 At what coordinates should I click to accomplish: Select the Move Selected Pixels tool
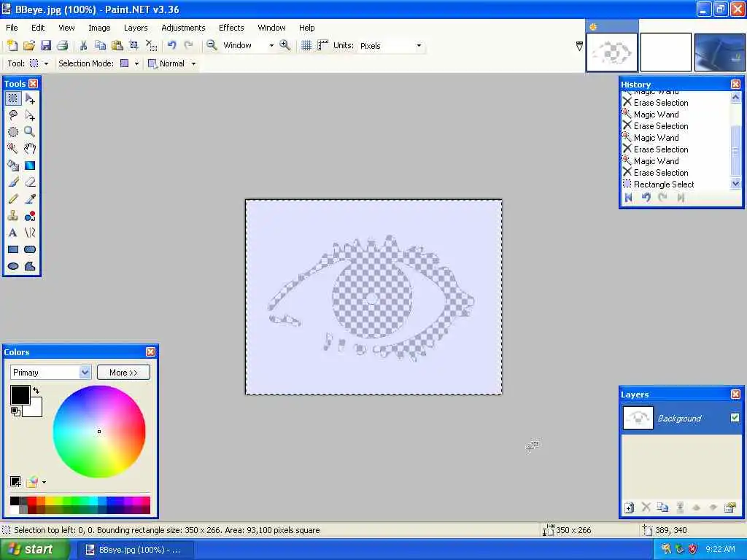pos(30,98)
